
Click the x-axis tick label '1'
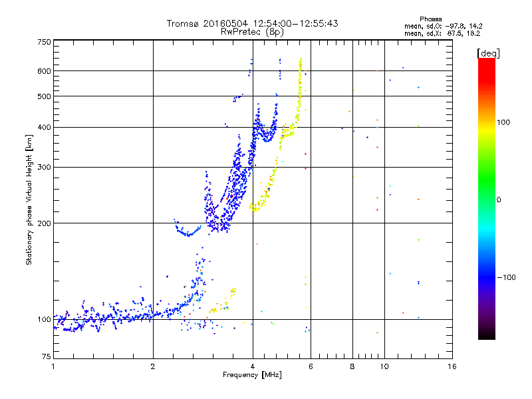coord(53,366)
